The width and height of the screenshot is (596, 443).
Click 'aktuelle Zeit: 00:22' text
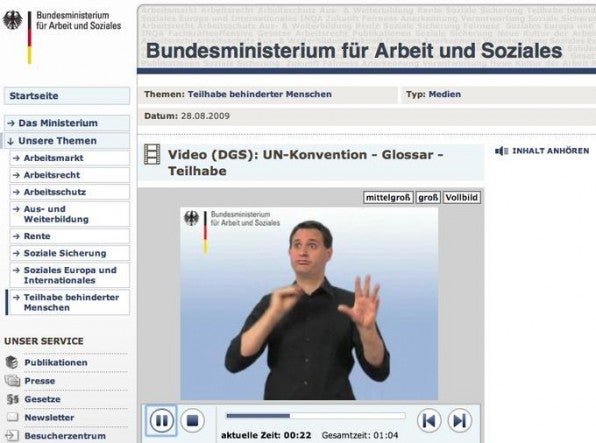click(x=266, y=435)
